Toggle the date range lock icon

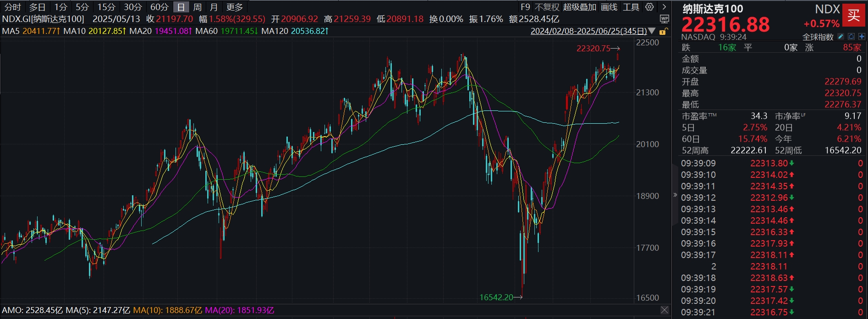tap(663, 31)
